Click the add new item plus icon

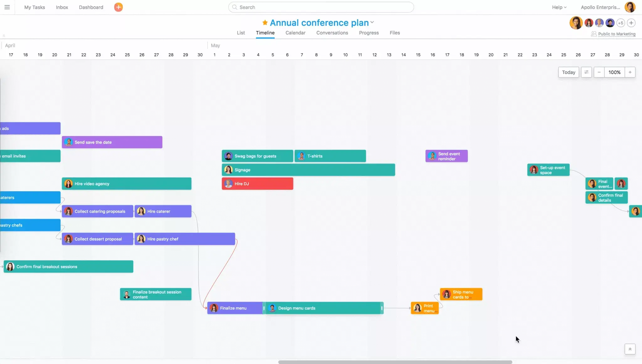pos(118,7)
